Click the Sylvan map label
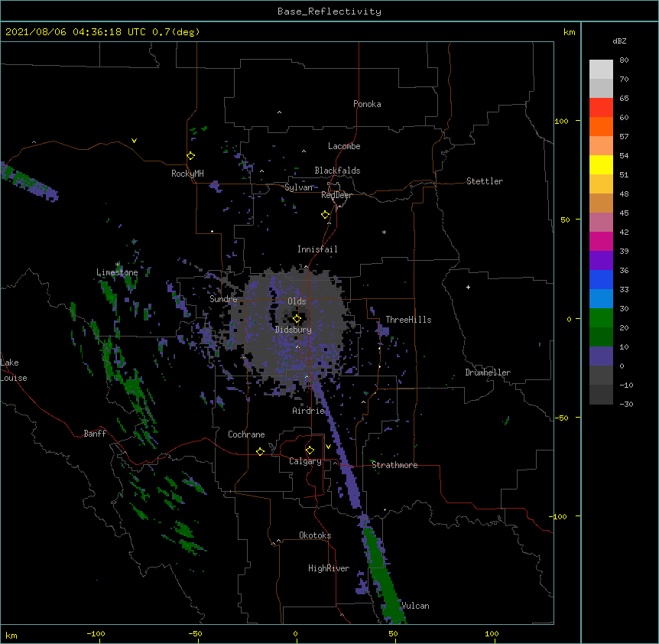Viewport: 659px width, 644px height. tap(298, 187)
